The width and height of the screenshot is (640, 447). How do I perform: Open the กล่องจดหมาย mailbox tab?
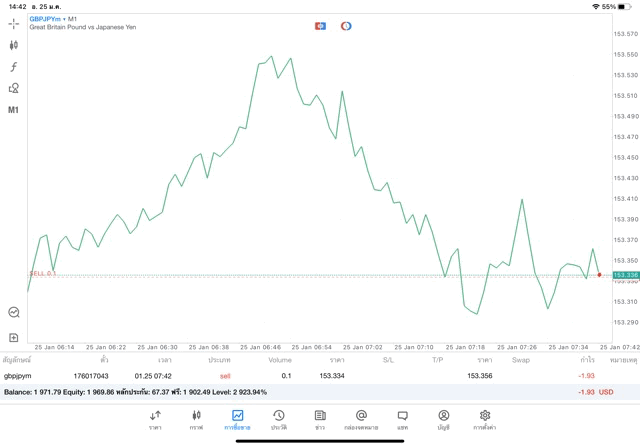coord(361,419)
